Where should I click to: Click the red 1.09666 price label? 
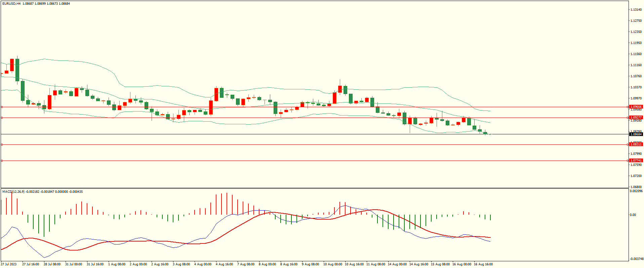pos(636,107)
